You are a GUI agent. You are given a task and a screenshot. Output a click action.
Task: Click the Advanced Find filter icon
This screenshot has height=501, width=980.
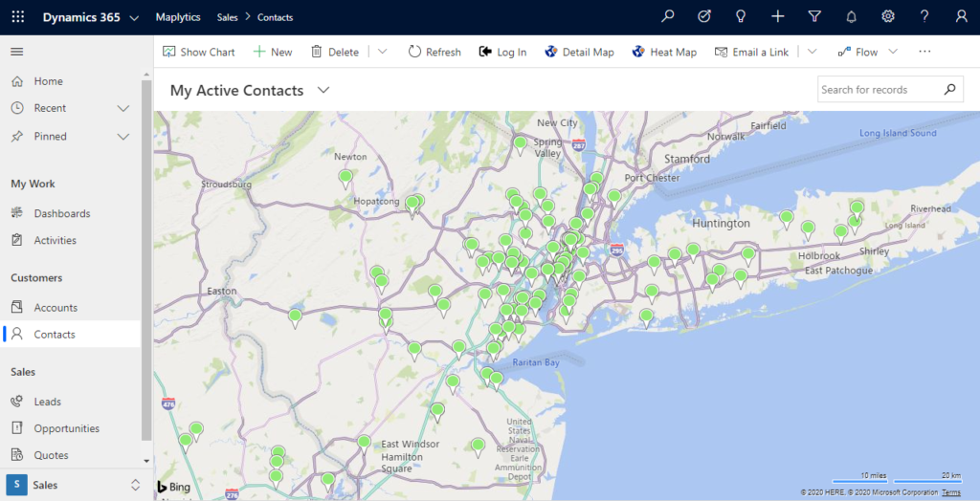click(x=814, y=17)
